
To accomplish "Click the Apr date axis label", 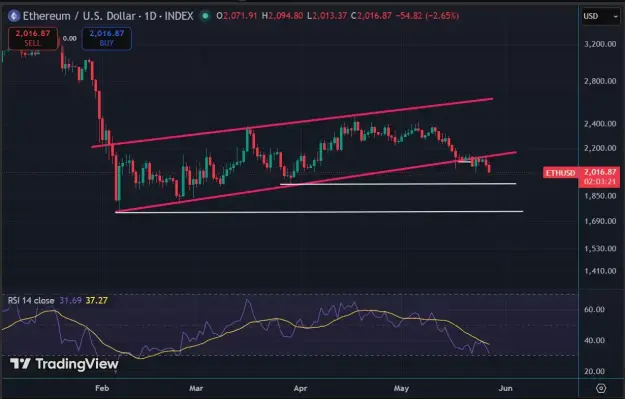I will pos(300,388).
